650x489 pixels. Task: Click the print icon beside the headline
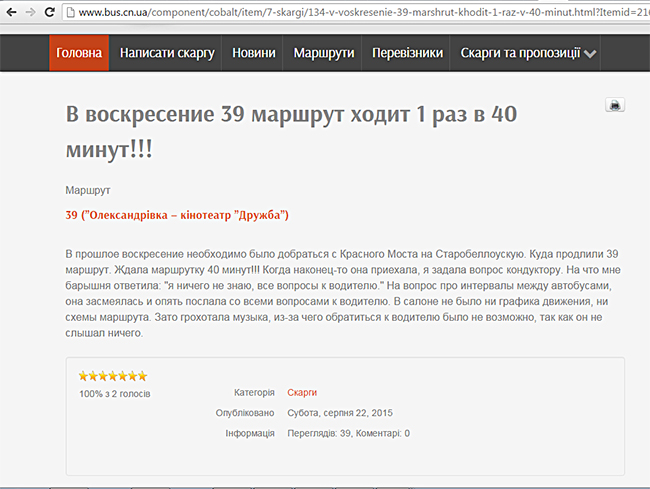(615, 105)
